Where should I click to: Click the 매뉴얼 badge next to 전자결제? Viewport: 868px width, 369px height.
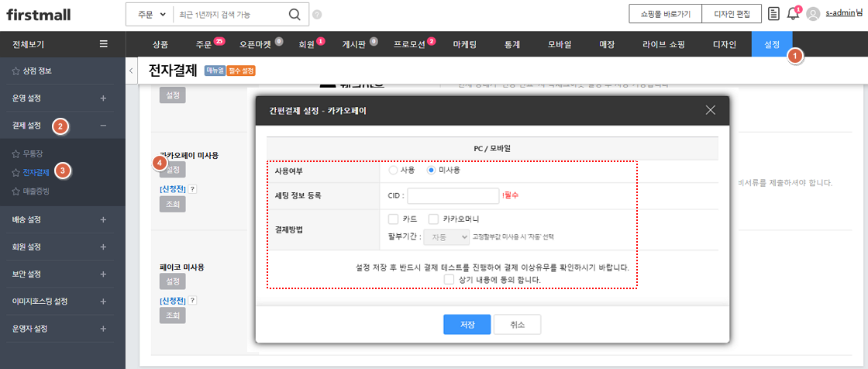[214, 71]
